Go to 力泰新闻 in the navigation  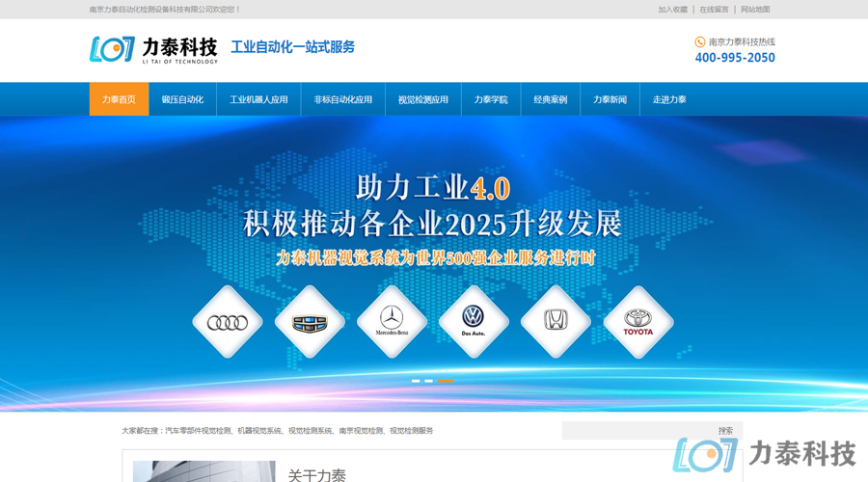pos(610,99)
